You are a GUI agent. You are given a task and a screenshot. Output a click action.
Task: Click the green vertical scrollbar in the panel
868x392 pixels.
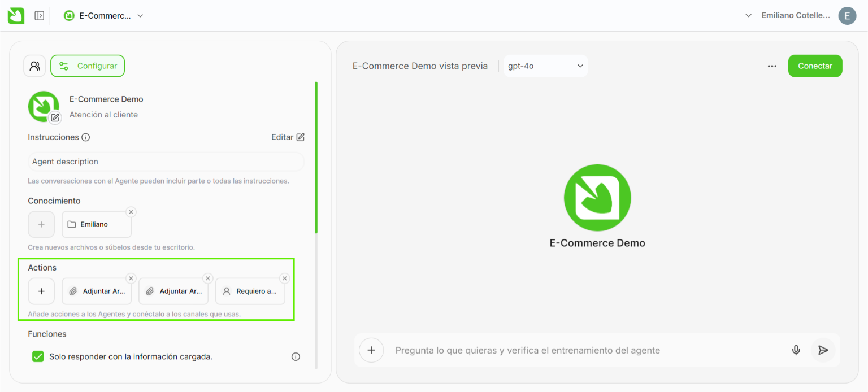[x=316, y=157]
